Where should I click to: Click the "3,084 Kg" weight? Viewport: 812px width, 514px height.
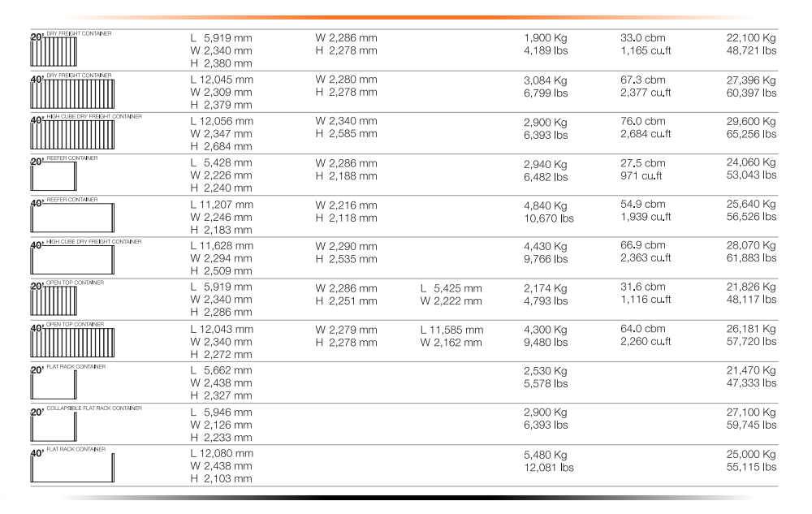(x=546, y=80)
